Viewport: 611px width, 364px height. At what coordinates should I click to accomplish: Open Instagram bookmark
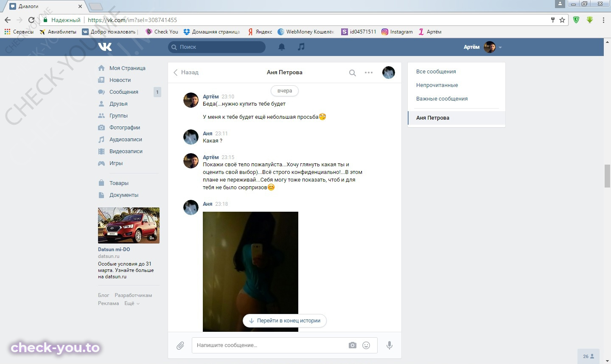[x=397, y=32]
